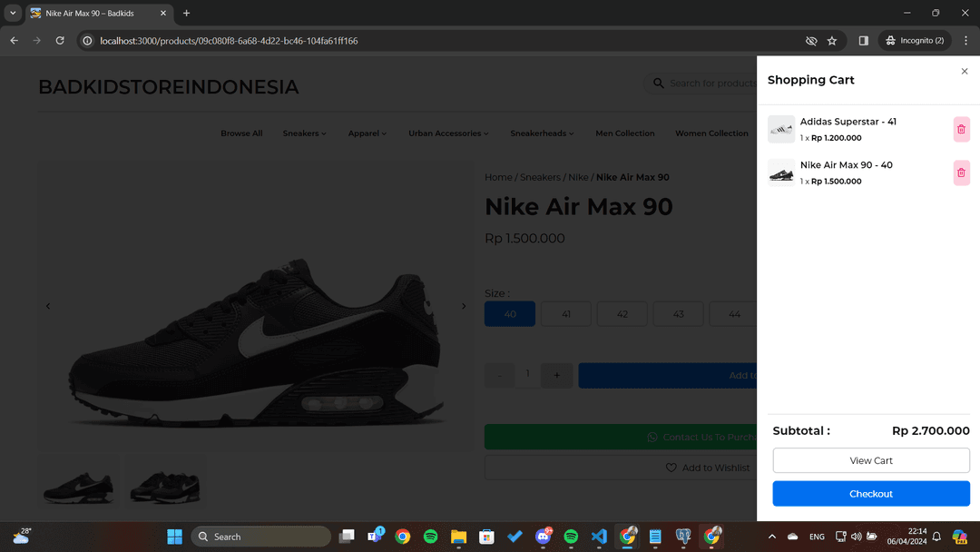The height and width of the screenshot is (552, 980).
Task: Open Visual Studio Code from the taskbar
Action: coord(599,537)
